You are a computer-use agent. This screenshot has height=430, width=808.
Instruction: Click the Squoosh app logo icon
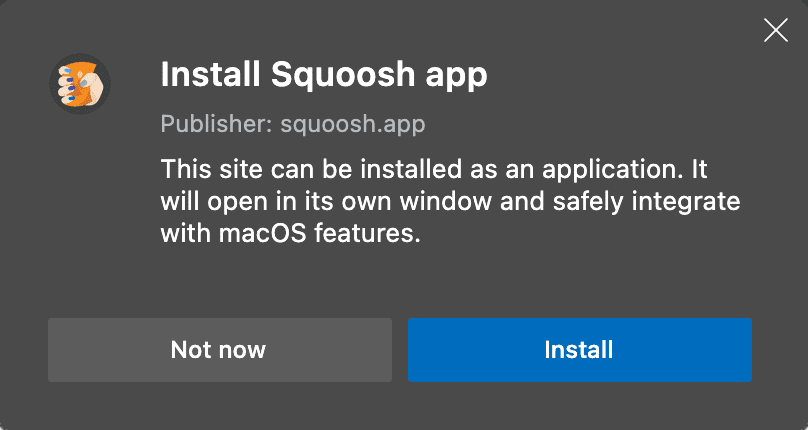coord(79,85)
